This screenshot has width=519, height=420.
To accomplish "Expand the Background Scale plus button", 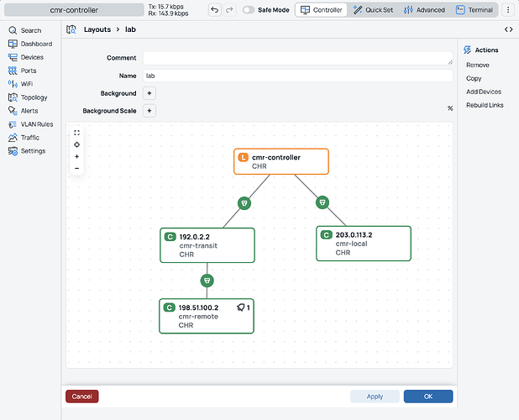I will (149, 111).
